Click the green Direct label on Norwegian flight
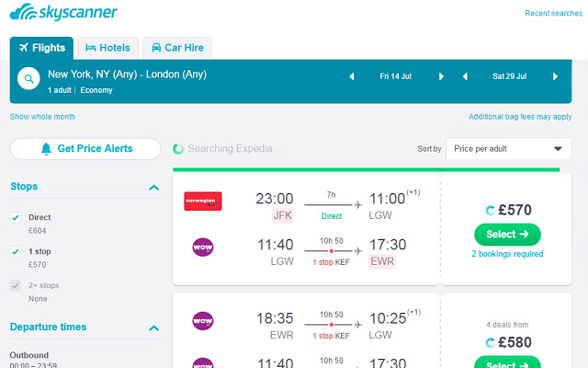The height and width of the screenshot is (368, 588). [x=332, y=216]
